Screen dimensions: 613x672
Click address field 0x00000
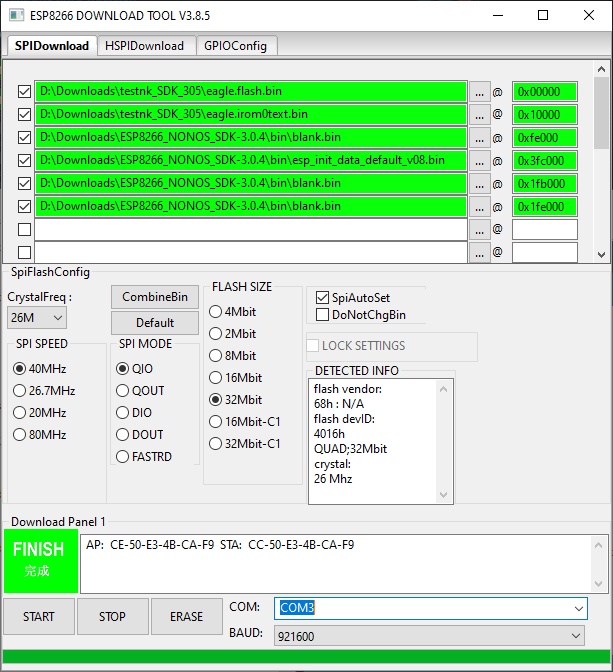click(x=545, y=92)
